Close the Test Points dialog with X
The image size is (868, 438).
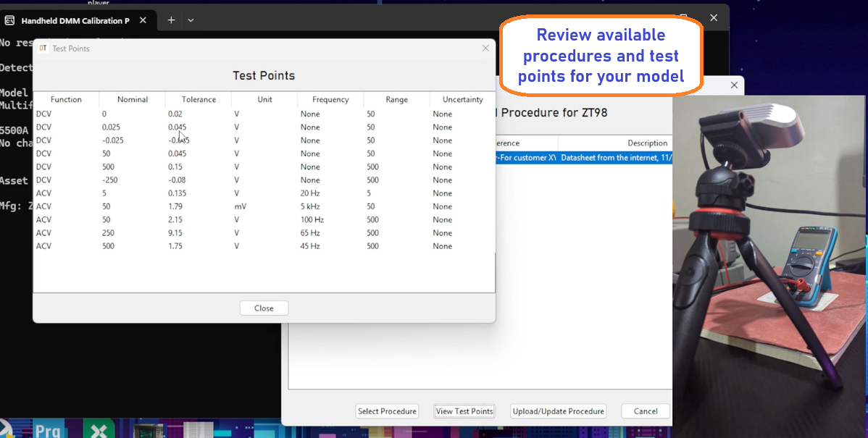pos(485,49)
